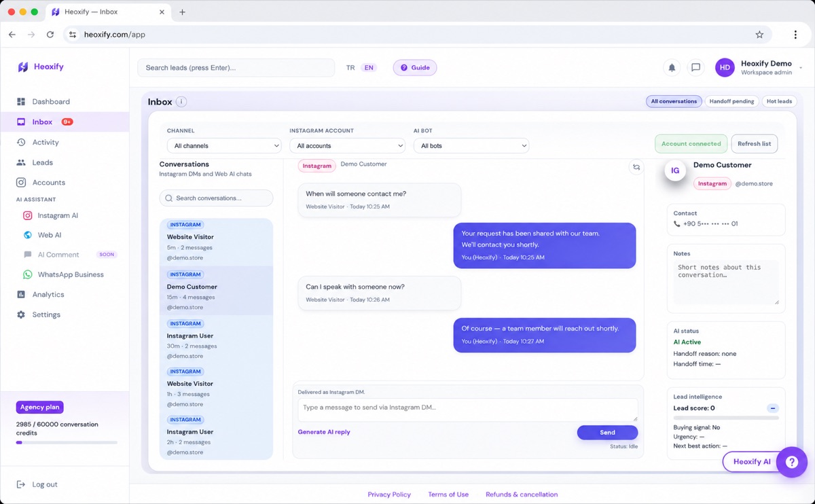Open Refunds & cancellation link
The image size is (815, 504).
(522, 494)
